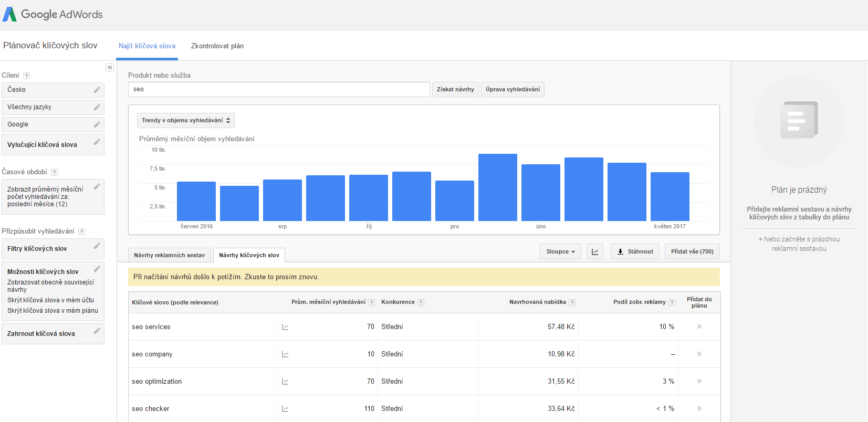The width and height of the screenshot is (868, 422).
Task: Click Získat návrhy button
Action: (455, 89)
